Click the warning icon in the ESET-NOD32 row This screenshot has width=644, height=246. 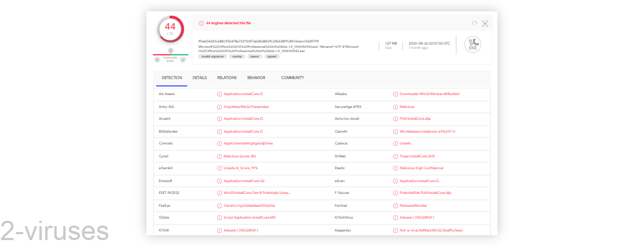click(x=219, y=193)
